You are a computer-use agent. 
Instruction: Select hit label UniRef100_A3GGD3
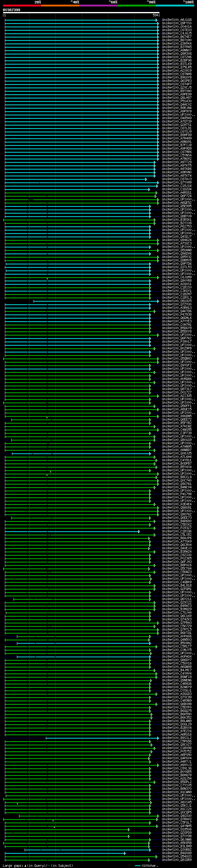point(177,694)
